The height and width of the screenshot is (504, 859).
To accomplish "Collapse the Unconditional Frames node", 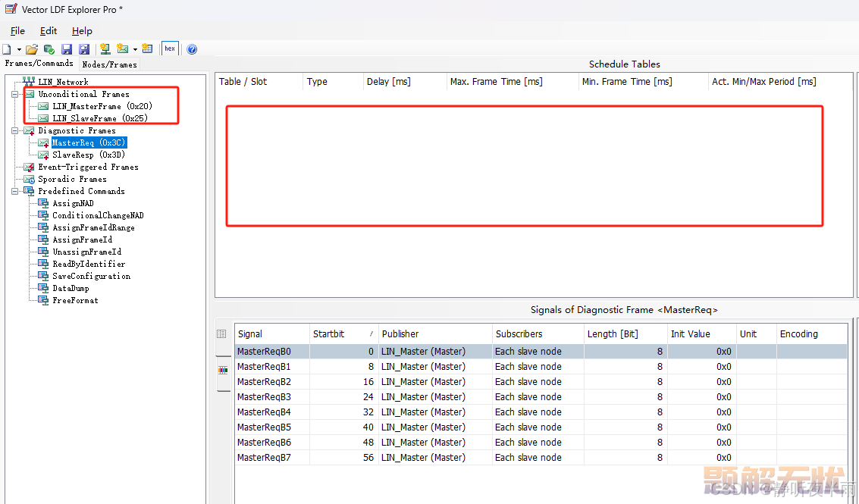I will tap(15, 94).
